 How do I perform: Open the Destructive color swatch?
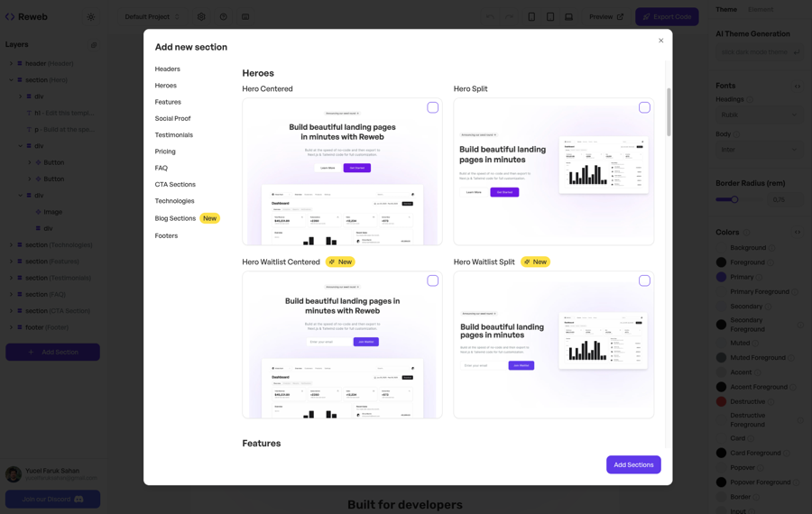(721, 401)
